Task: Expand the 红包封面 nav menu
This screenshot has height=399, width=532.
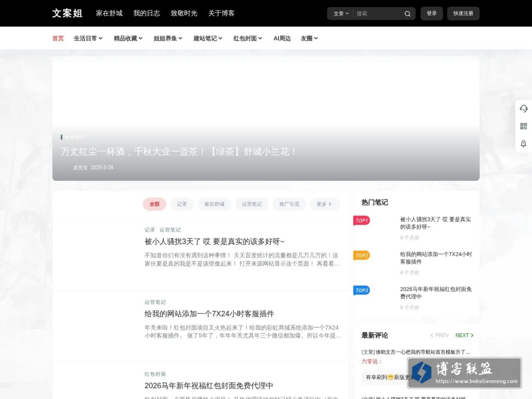Action: (x=248, y=39)
